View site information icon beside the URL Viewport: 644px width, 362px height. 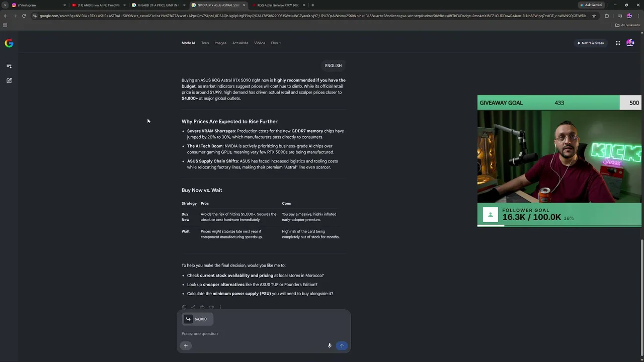[35, 16]
